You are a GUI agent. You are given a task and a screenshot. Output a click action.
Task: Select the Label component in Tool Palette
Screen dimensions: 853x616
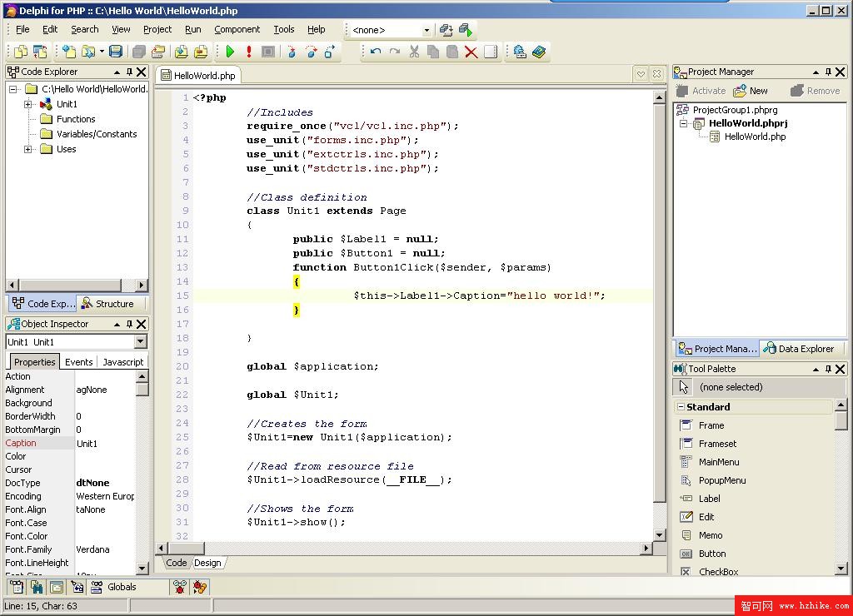tap(709, 499)
